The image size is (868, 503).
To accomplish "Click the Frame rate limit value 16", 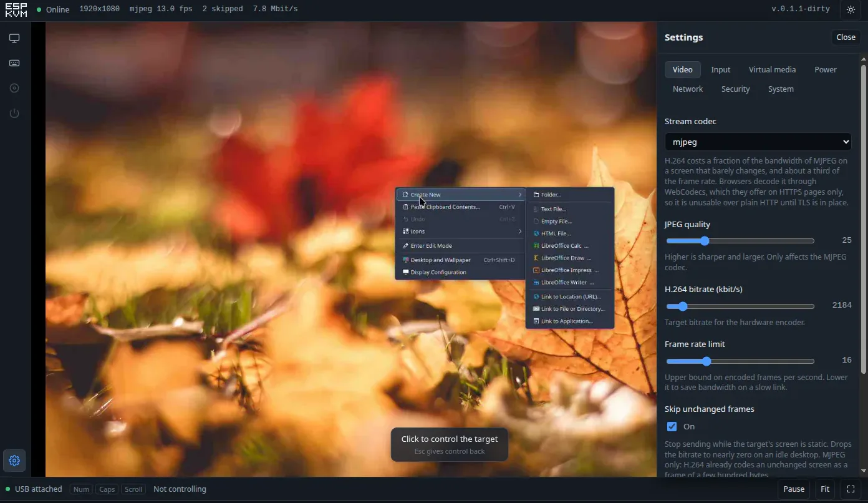I will coord(846,361).
